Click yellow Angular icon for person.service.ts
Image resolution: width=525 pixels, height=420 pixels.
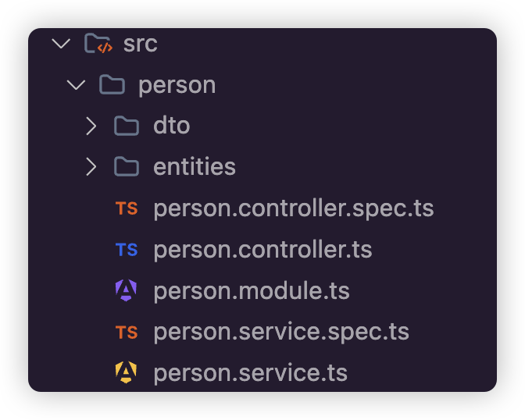tap(126, 373)
